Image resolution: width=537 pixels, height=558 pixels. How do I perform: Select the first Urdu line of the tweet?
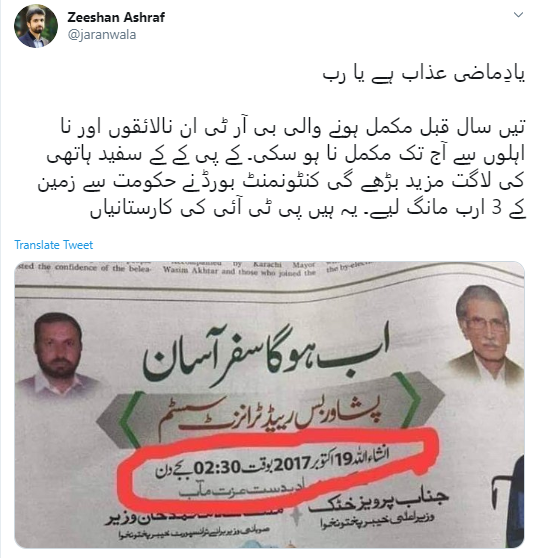tap(423, 76)
